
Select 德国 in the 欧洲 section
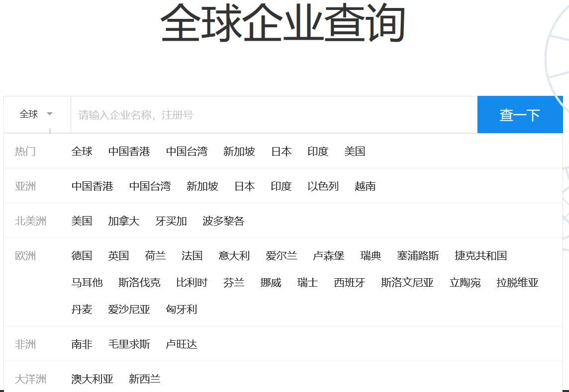[x=82, y=256]
